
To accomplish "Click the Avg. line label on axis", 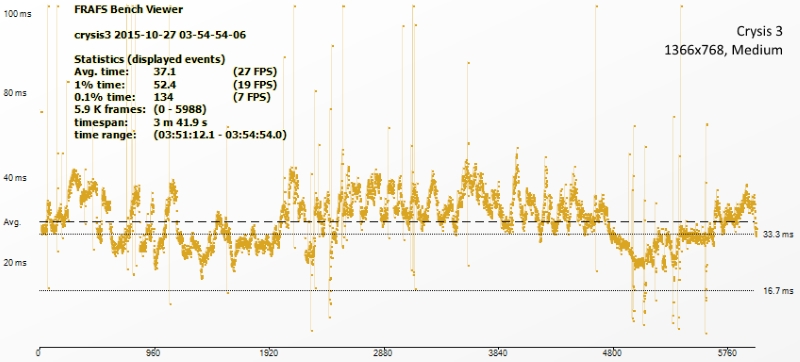I will tap(12, 222).
